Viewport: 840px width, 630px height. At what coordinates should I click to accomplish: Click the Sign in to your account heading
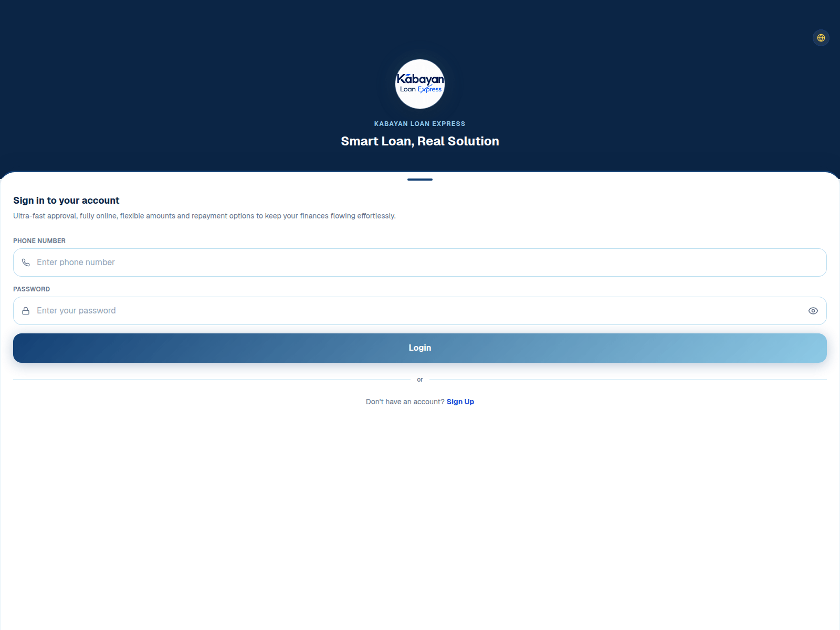[x=66, y=201]
